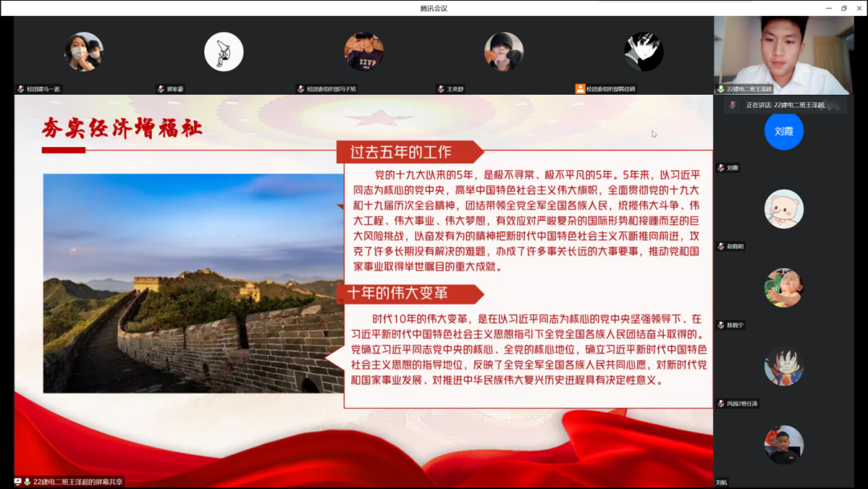The image size is (868, 489).
Task: Click the anime avatar of 校团委组织部韩佳颖
Action: pyautogui.click(x=643, y=52)
